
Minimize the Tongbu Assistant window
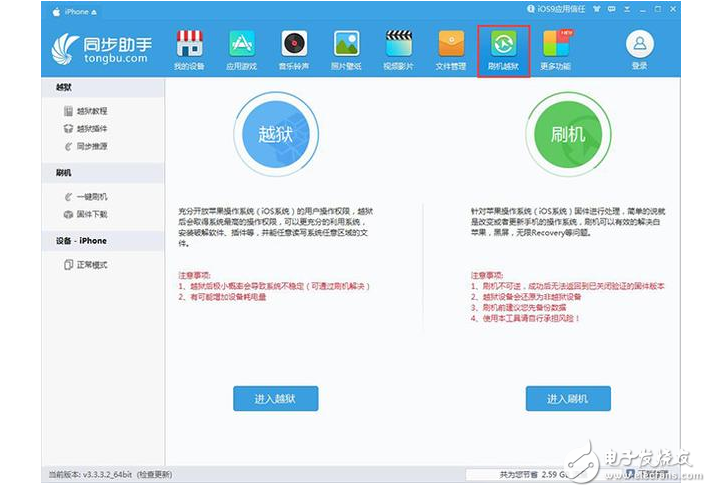(x=643, y=10)
